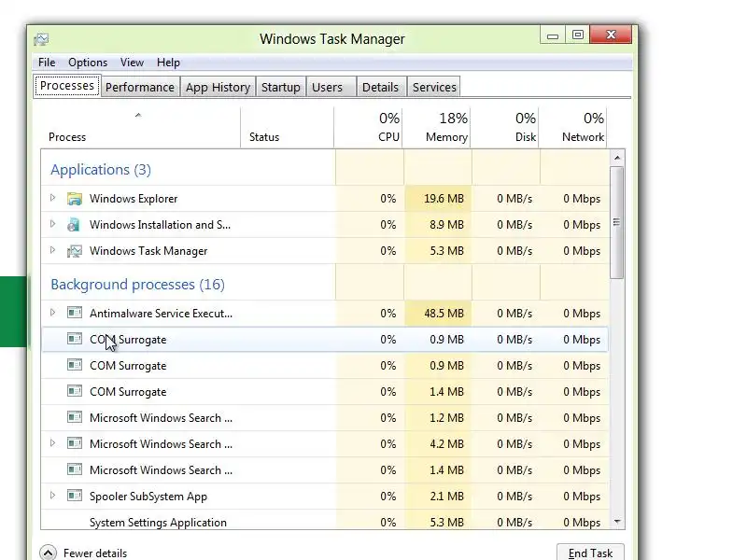Sort by the Disk column header

point(504,128)
